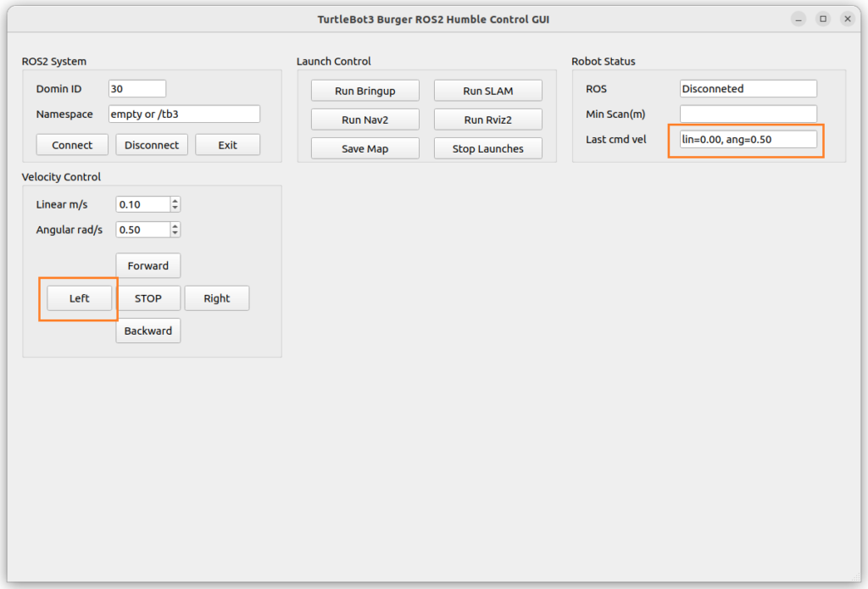The image size is (868, 589).
Task: Click the 'Namespace' label
Action: click(64, 114)
